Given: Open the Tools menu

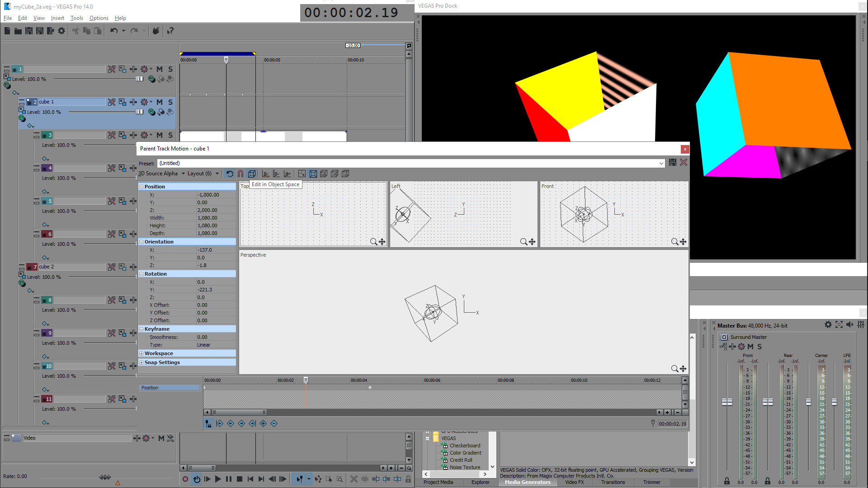Looking at the screenshot, I should coord(76,18).
